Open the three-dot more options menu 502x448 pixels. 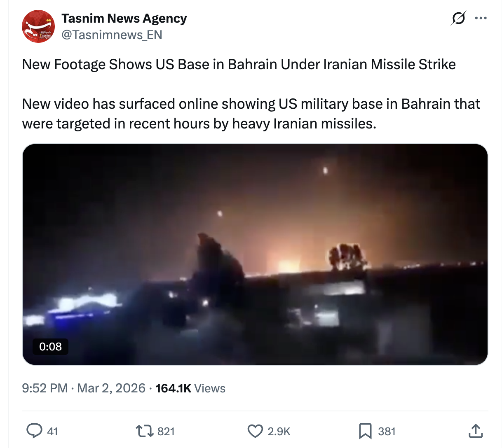481,18
